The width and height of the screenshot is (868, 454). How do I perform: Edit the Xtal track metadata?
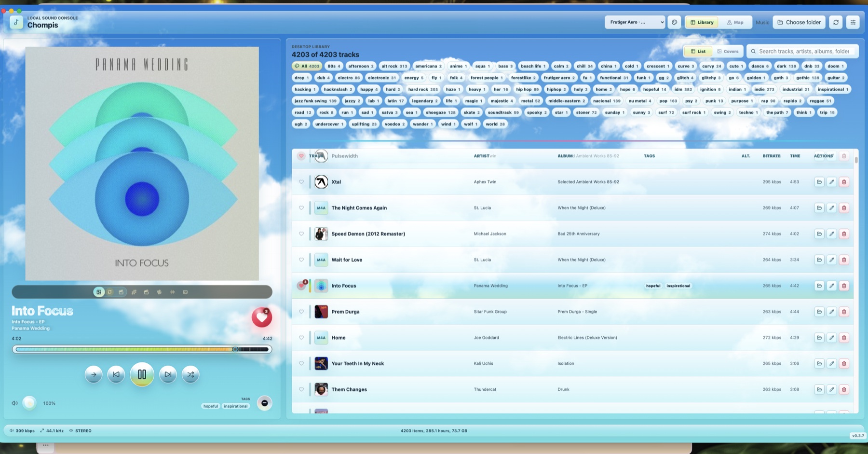[831, 182]
